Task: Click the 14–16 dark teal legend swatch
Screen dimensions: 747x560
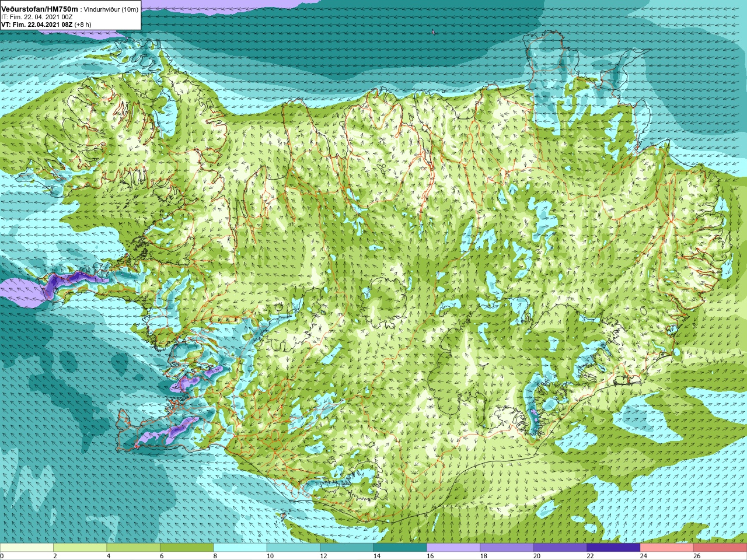Action: pyautogui.click(x=400, y=548)
